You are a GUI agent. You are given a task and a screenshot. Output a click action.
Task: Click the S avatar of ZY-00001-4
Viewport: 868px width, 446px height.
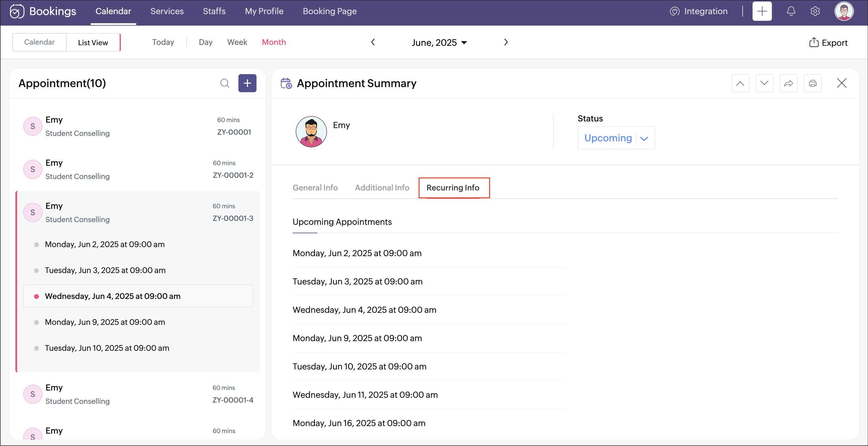point(33,394)
